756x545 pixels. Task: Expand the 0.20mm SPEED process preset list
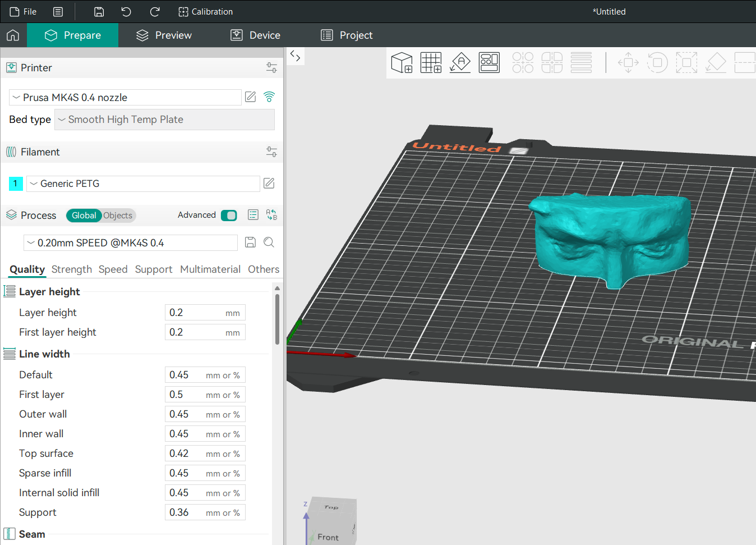[131, 243]
